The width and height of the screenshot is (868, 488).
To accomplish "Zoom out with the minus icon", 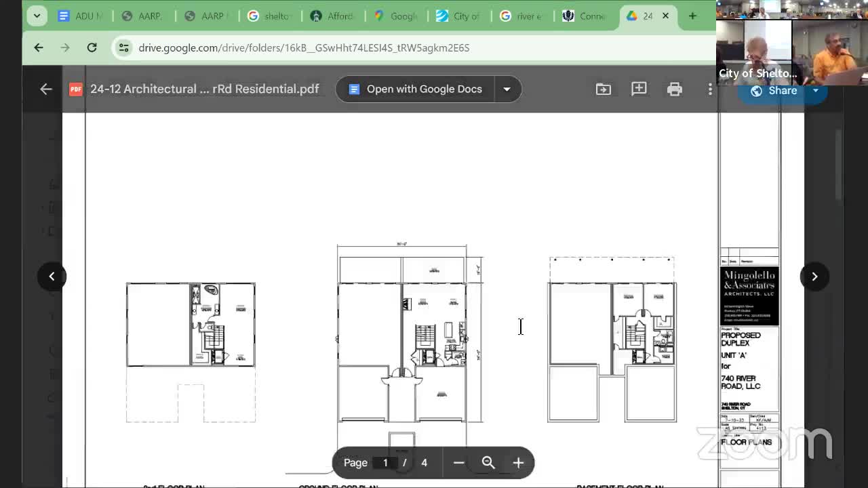I will click(x=458, y=462).
